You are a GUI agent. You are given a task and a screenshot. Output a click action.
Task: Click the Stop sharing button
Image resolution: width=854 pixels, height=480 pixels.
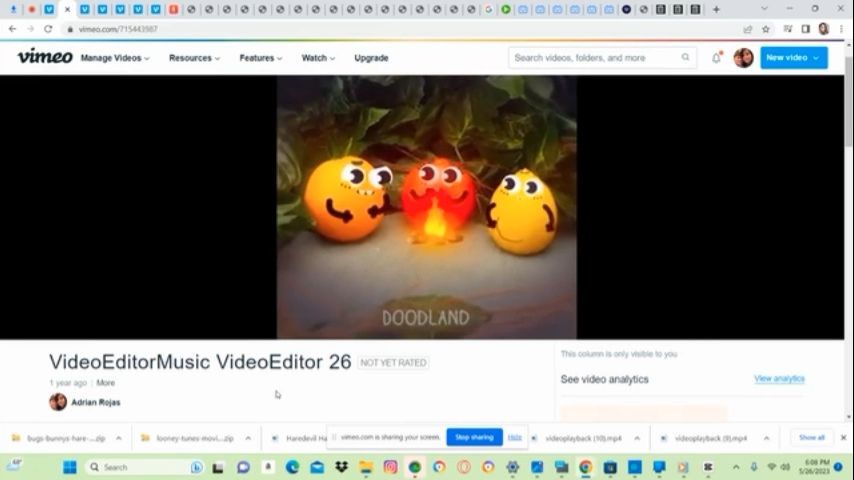(474, 437)
